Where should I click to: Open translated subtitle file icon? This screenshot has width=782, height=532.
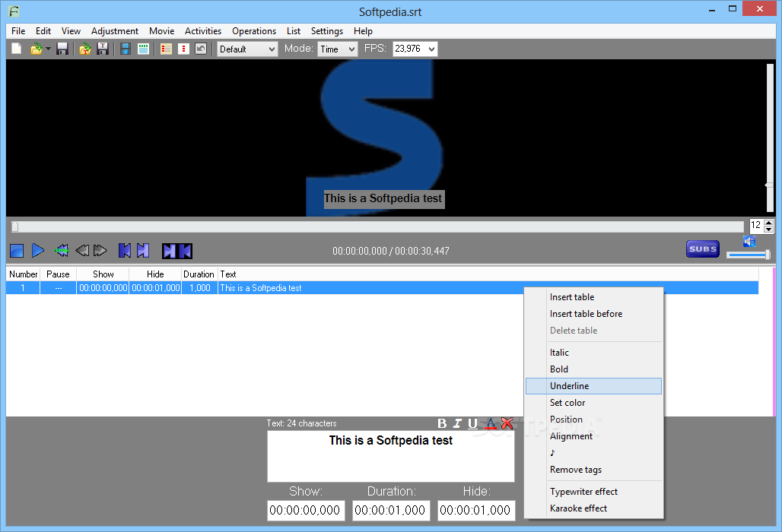tap(84, 49)
